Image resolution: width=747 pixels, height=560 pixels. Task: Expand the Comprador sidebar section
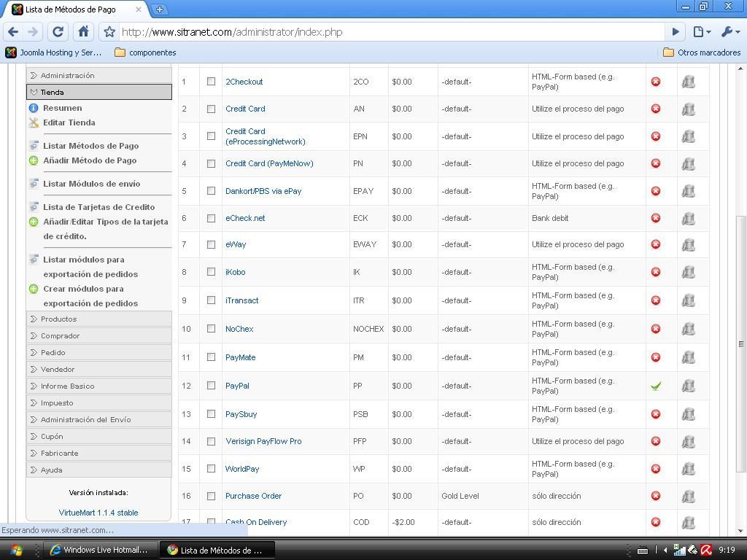99,335
